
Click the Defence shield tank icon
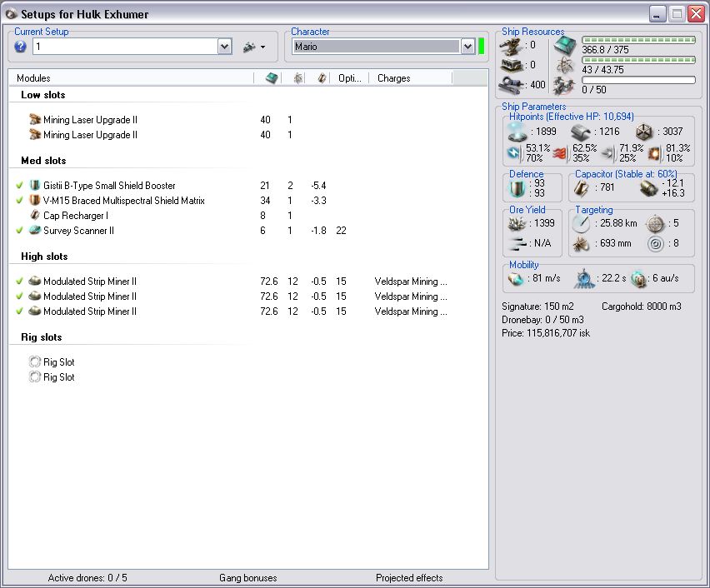coord(517,188)
